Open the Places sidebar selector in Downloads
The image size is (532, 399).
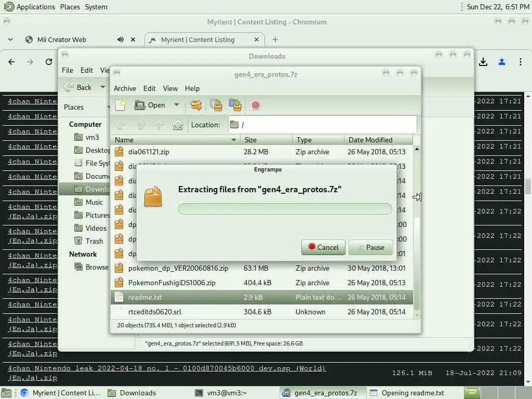click(x=86, y=107)
